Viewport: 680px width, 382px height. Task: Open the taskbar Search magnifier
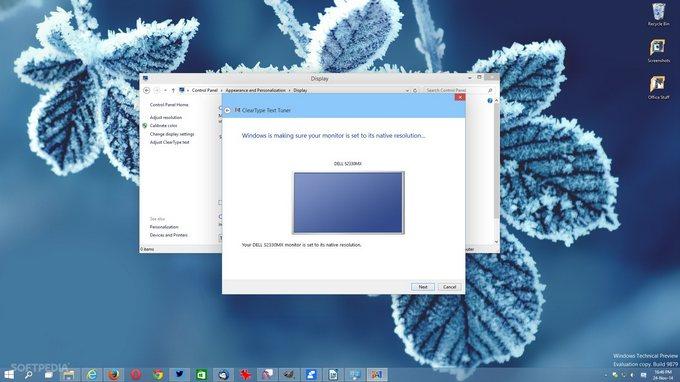29,375
